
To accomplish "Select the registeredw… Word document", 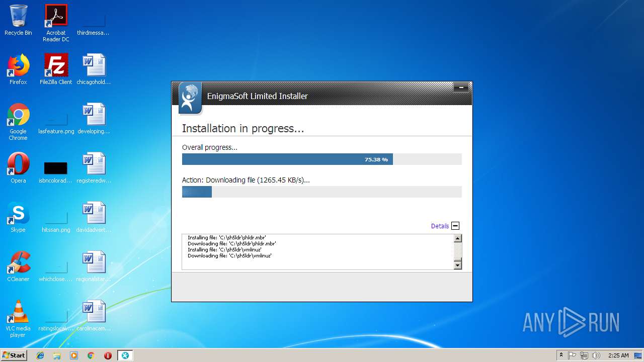I will [94, 168].
